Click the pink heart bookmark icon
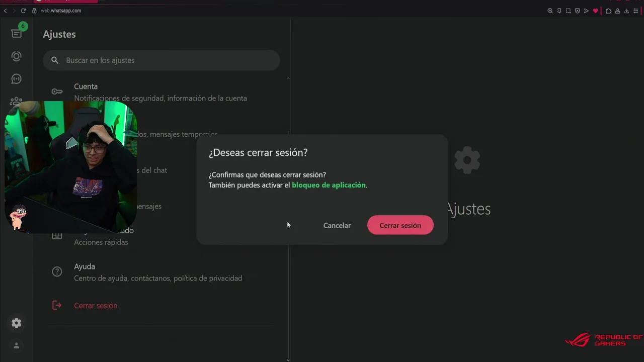Viewport: 644px width, 362px height. tap(595, 11)
